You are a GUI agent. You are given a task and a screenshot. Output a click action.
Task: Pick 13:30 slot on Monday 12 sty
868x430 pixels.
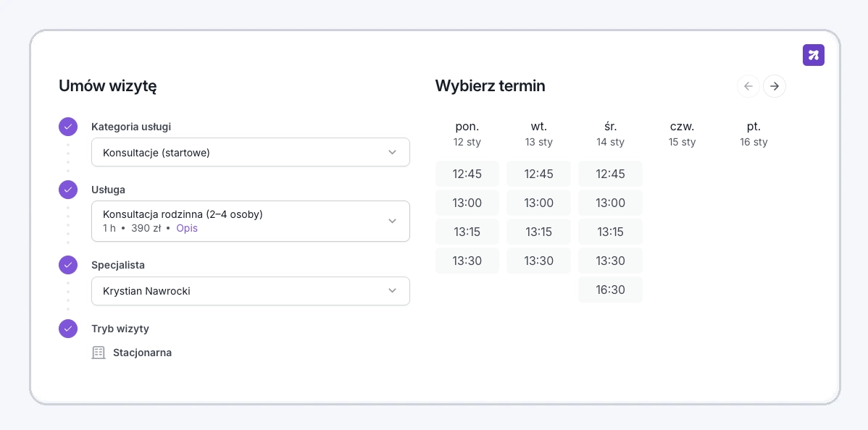467,261
